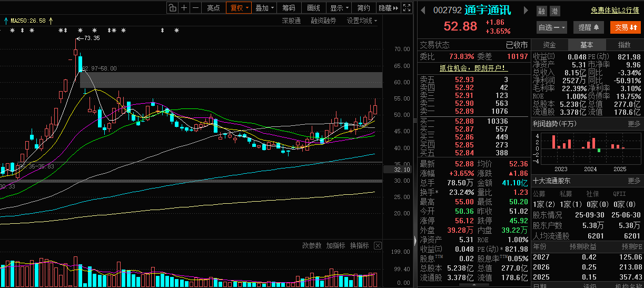Click the 融 margin trading badge
The width and height of the screenshot is (644, 288).
pos(542,11)
